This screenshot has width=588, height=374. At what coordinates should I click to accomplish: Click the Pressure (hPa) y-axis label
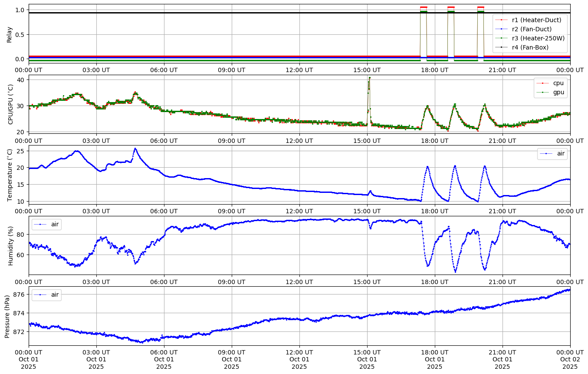tap(8, 316)
